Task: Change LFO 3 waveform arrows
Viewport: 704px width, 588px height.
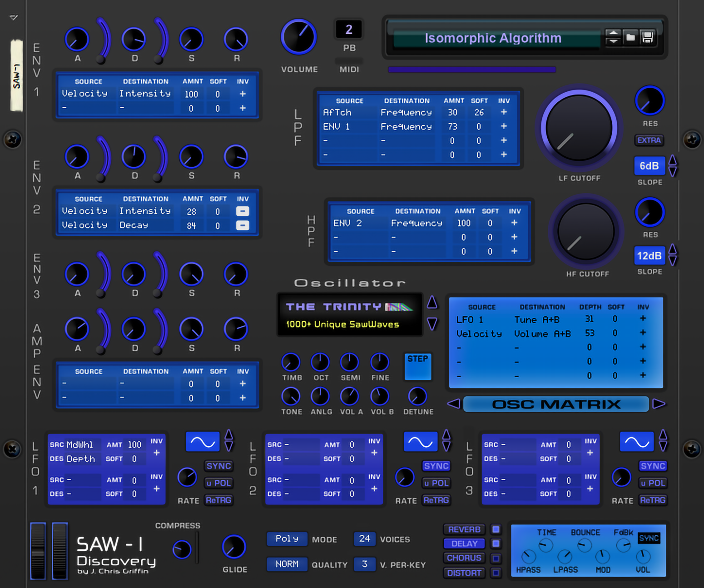Action: (x=663, y=440)
